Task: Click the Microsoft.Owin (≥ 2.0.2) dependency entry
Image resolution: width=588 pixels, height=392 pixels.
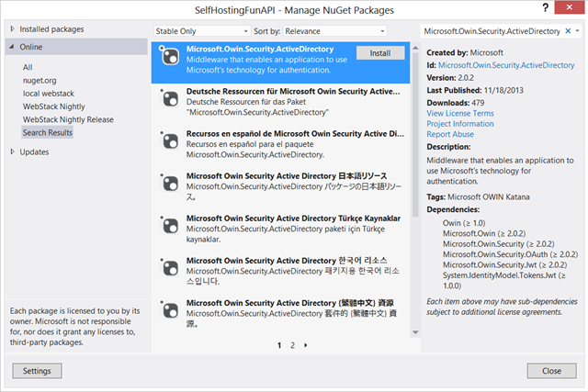Action: (484, 233)
